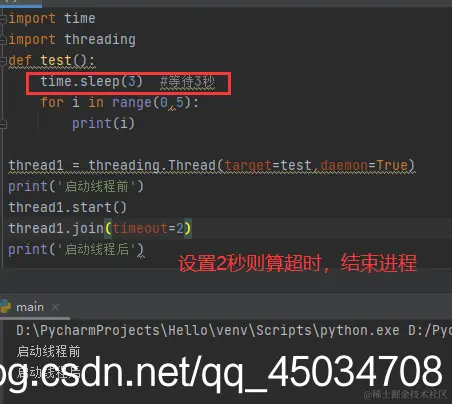Screen dimensions: 452x404
Task: Collapse the def test() function fold marker
Action: (3, 61)
